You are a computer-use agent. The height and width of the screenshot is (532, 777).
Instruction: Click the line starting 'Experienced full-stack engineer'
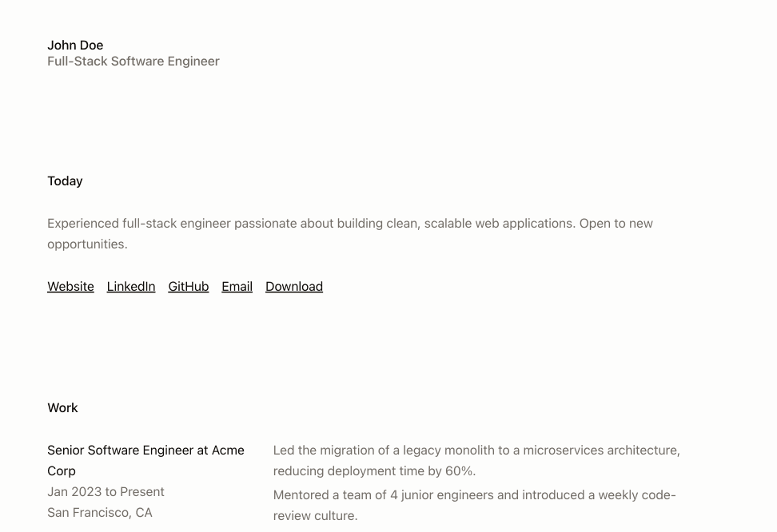(x=350, y=224)
